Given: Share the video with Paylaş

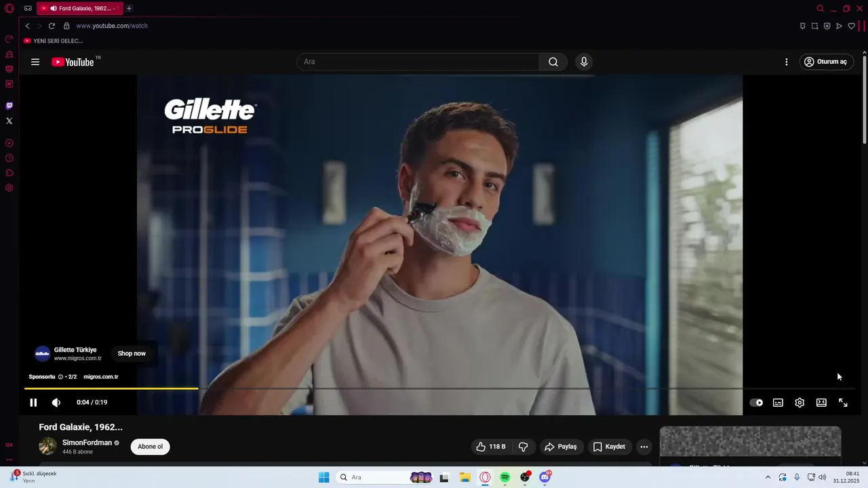Looking at the screenshot, I should pos(561,447).
